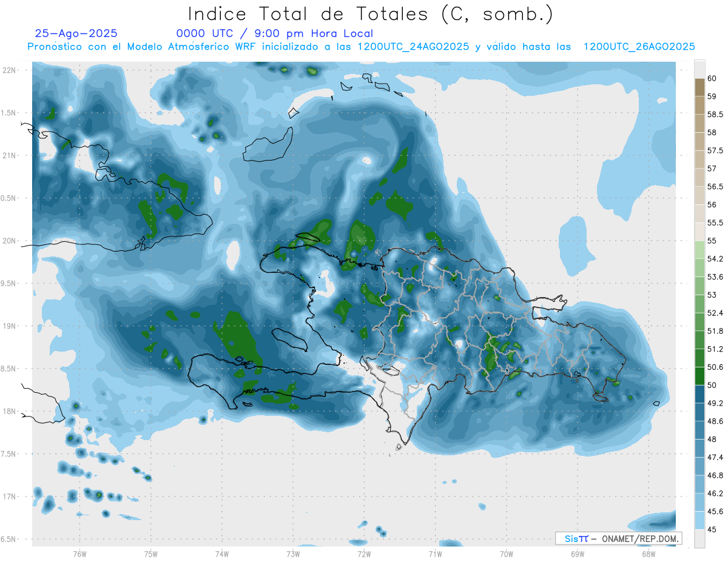The height and width of the screenshot is (562, 728).
Task: Click the beige swatch between 55 and 55.5
Action: pyautogui.click(x=699, y=232)
